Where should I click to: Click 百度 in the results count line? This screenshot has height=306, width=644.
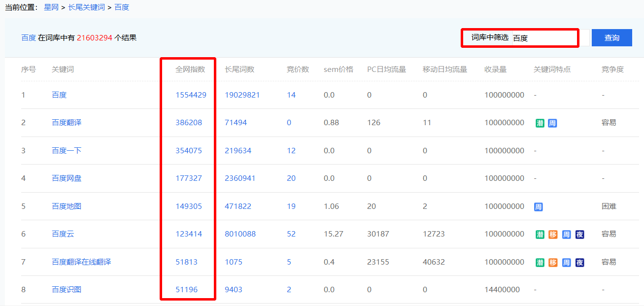[29, 37]
